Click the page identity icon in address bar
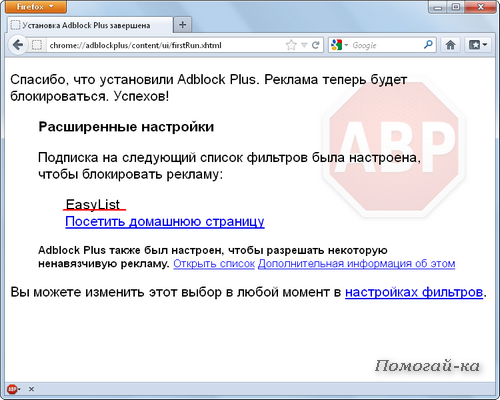 point(37,45)
